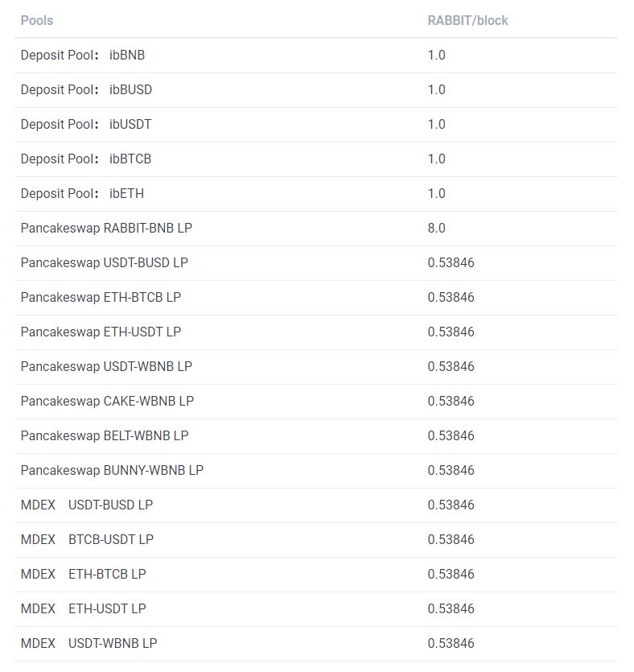Click MDEX USDT-WBNB LP pool name

click(89, 643)
